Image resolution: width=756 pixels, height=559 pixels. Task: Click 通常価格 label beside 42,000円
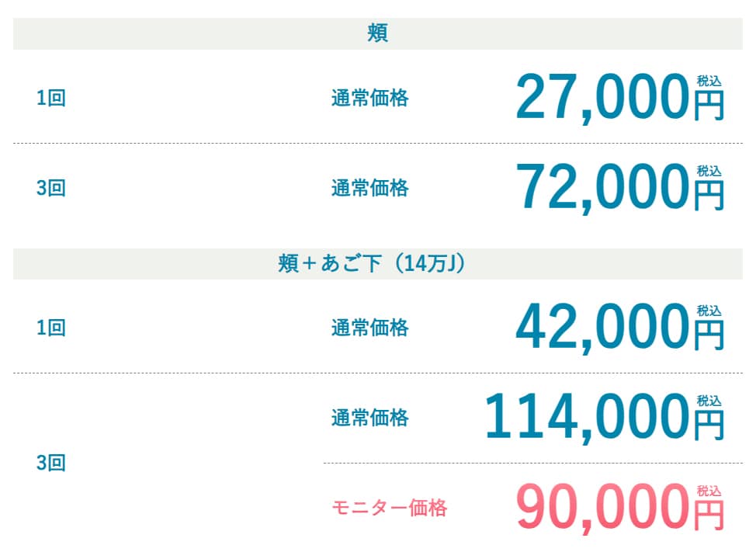[x=369, y=328]
